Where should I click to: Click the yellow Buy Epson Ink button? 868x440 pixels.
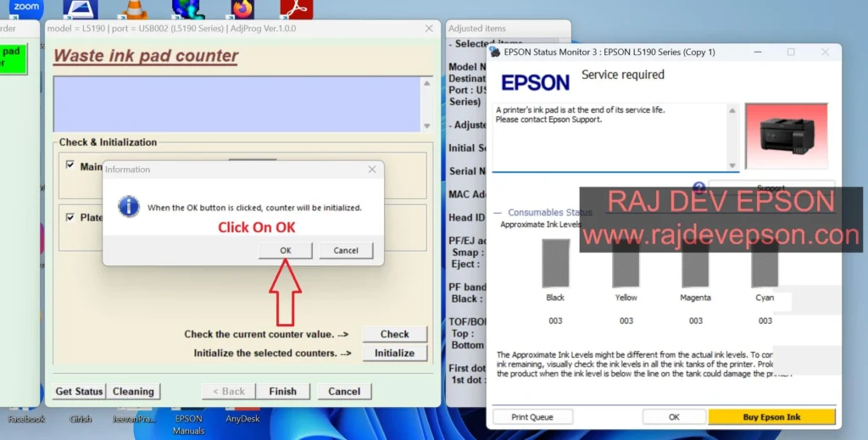click(x=771, y=417)
